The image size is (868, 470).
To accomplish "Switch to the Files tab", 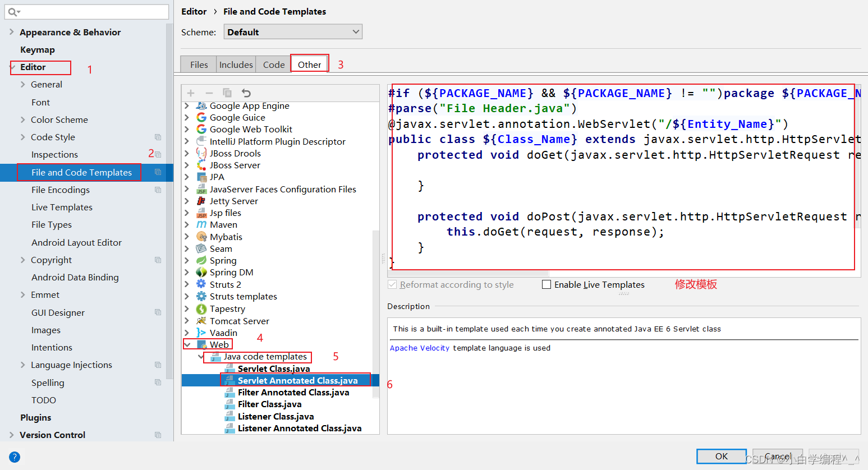I will pyautogui.click(x=199, y=64).
